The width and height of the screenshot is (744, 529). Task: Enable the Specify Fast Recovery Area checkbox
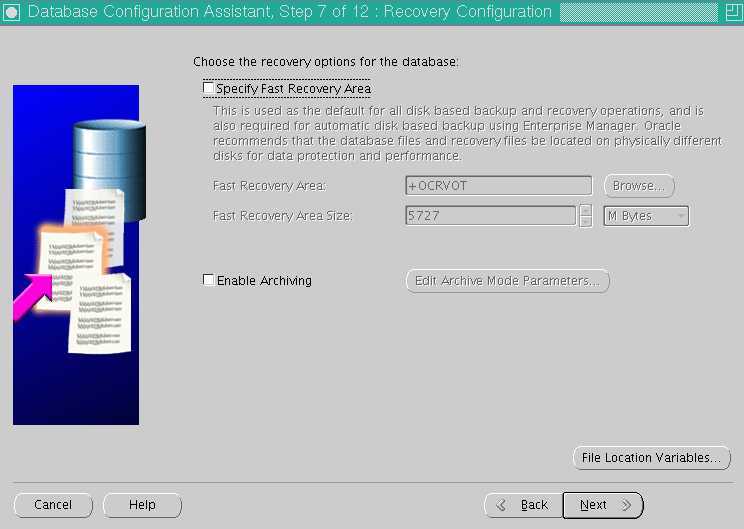208,88
